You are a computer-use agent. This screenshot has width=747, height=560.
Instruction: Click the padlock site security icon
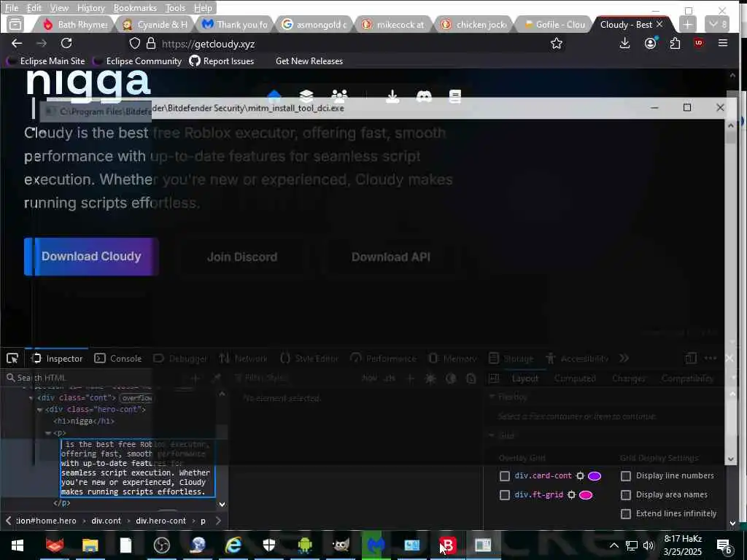click(x=151, y=43)
